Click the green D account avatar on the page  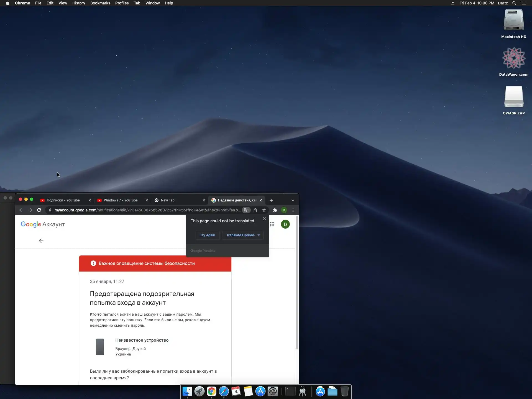tap(285, 224)
